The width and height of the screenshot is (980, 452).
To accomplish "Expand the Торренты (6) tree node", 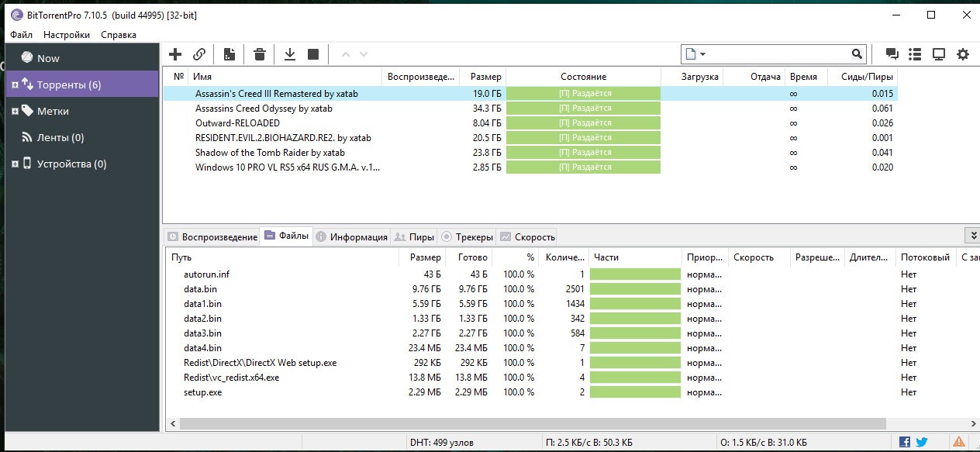I will pyautogui.click(x=15, y=85).
